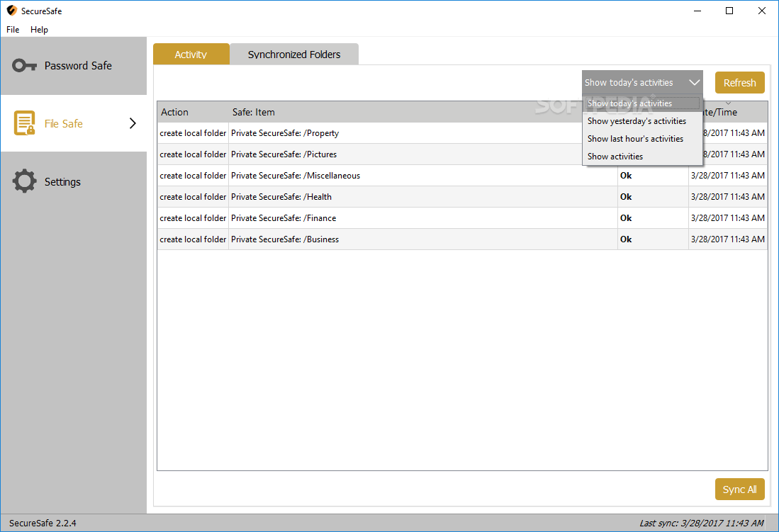Click Ok status in the Miscellaneous row
Viewport: 779px width, 532px height.
[x=626, y=176]
